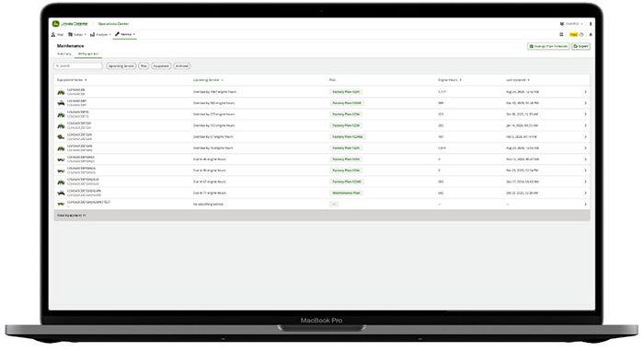Click Factory Plan badge in 1067 hours row
Image resolution: width=644 pixels, height=351 pixels.
(346, 92)
